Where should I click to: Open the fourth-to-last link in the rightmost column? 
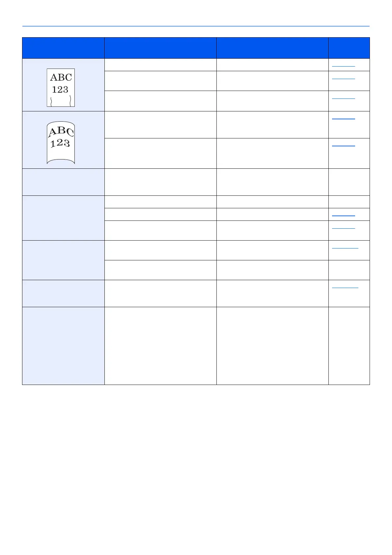(344, 215)
